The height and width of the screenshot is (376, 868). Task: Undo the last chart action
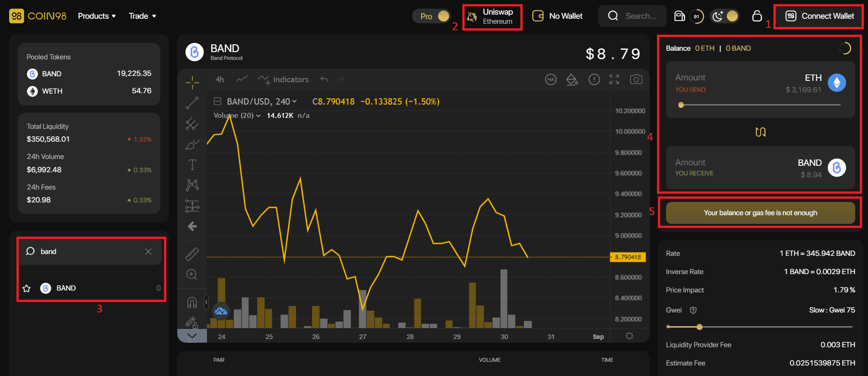point(324,79)
